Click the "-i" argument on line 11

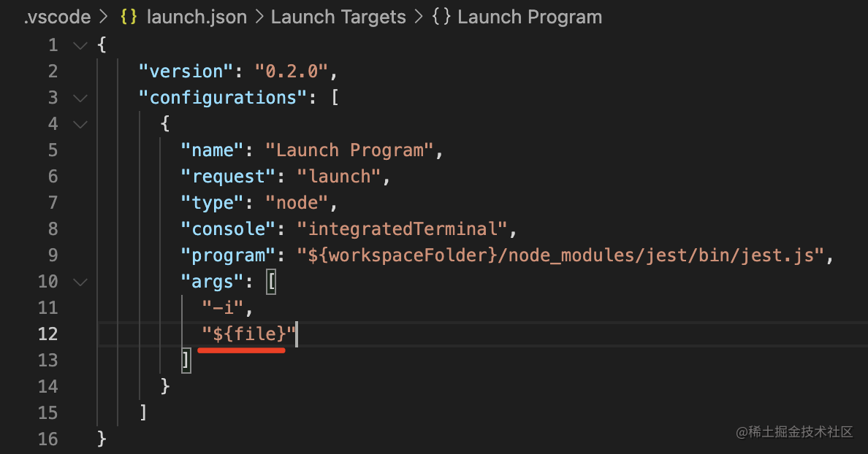pos(223,308)
